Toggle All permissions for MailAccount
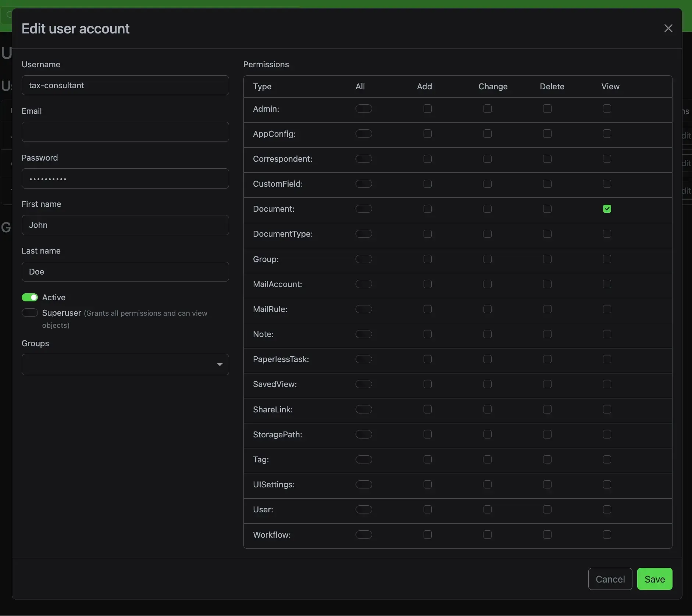 [364, 284]
